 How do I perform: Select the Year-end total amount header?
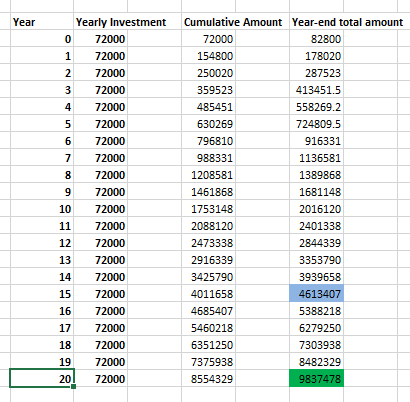point(347,22)
